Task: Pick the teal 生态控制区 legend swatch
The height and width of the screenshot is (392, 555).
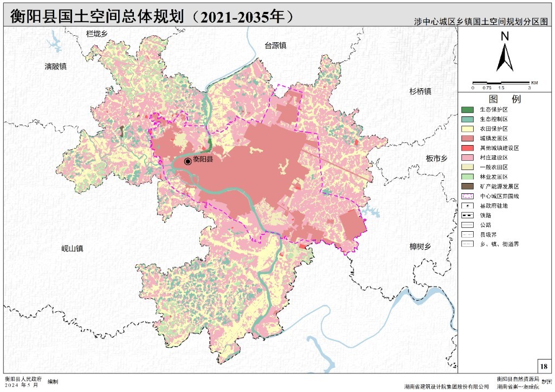Action: [467, 120]
